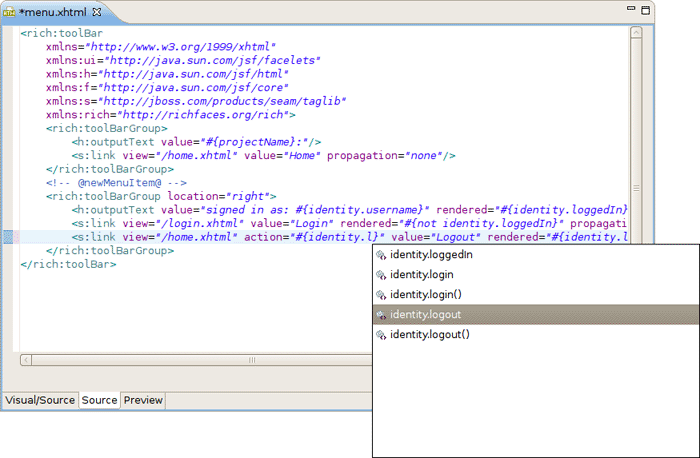Click icon beside identity.login suggestion
This screenshot has height=458, width=700.
(x=380, y=275)
